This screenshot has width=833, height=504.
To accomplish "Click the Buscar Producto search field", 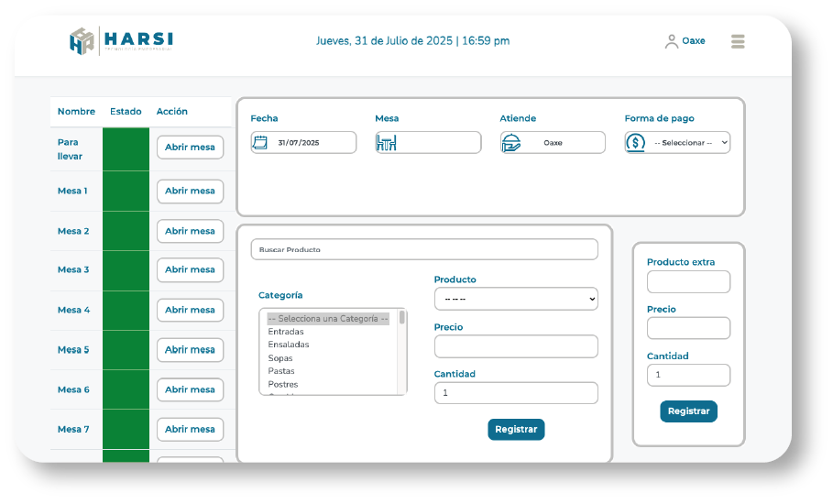I will (424, 249).
